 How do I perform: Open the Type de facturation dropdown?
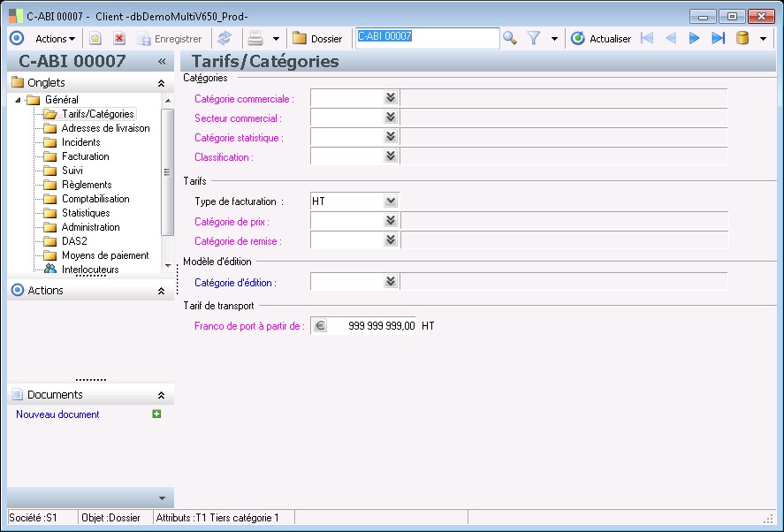pos(391,201)
